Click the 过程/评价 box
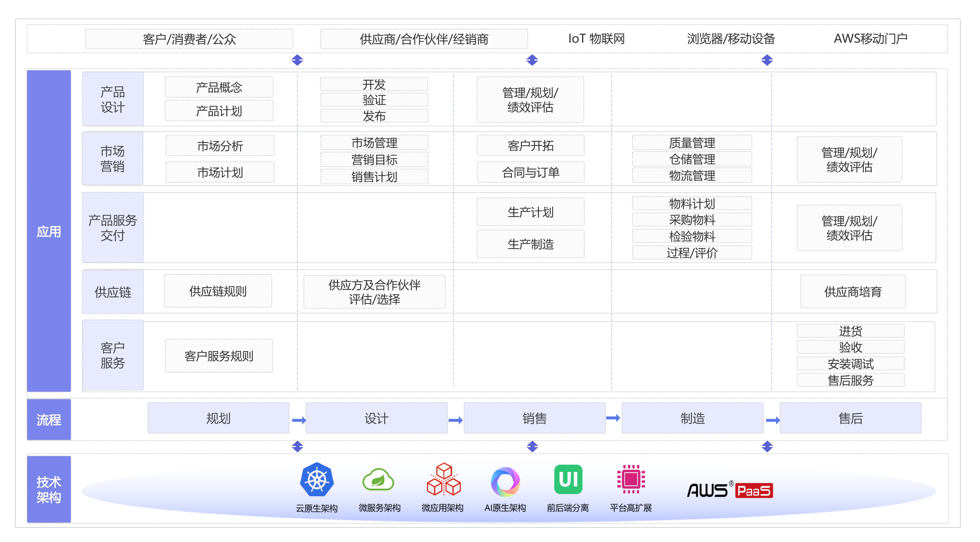 pos(692,253)
